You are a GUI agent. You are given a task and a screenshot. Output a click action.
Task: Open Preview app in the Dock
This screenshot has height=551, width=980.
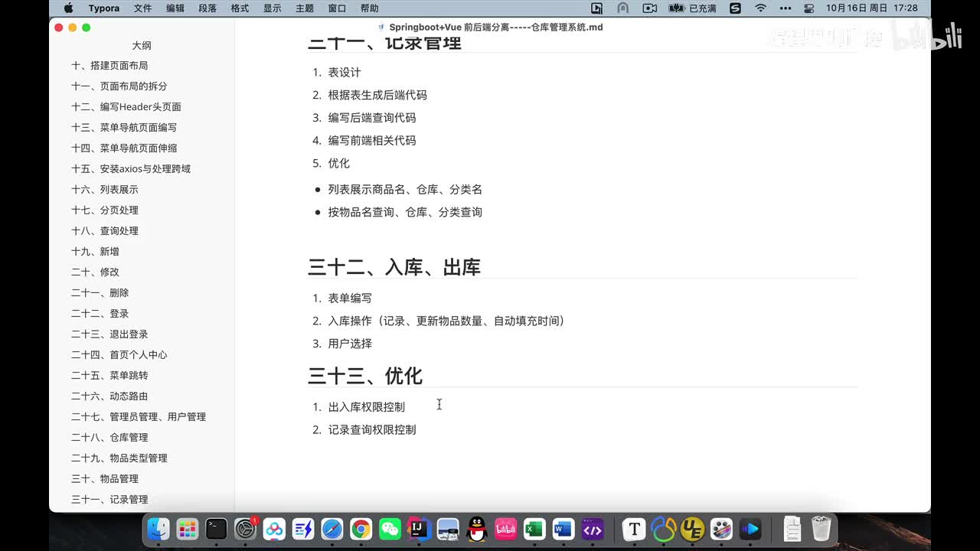coord(448,529)
